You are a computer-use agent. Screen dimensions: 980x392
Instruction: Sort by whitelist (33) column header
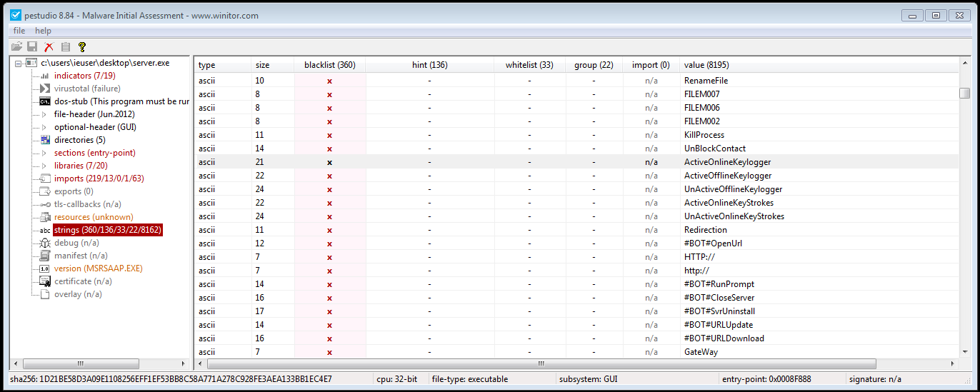click(529, 65)
